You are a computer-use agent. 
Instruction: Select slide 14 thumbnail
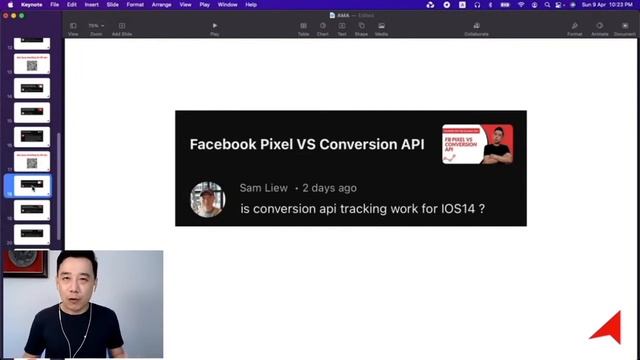point(32,88)
